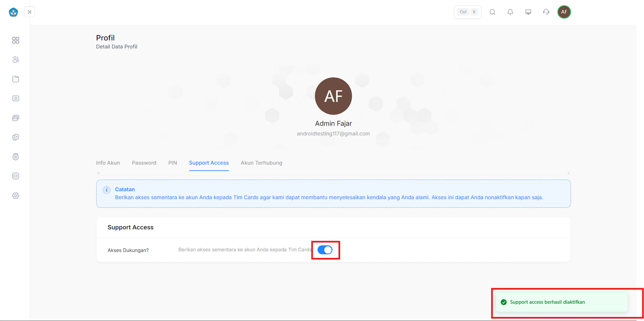644x321 pixels.
Task: Click the info icon in Catatan note
Action: pos(106,190)
